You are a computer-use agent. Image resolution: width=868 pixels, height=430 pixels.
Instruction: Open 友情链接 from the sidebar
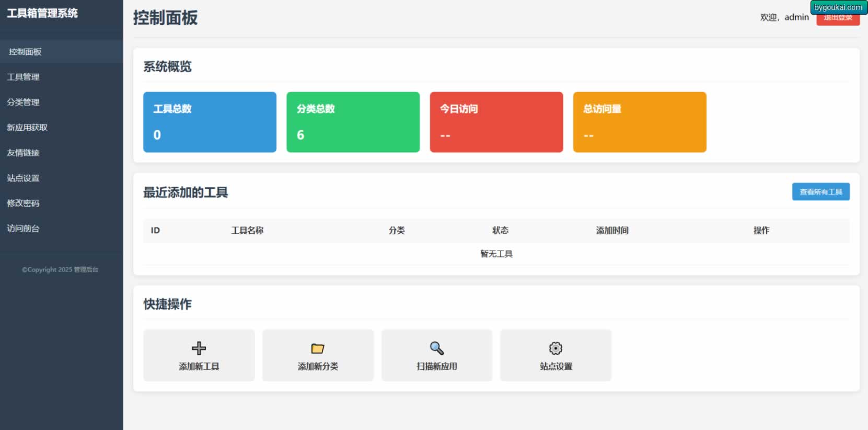click(x=24, y=153)
